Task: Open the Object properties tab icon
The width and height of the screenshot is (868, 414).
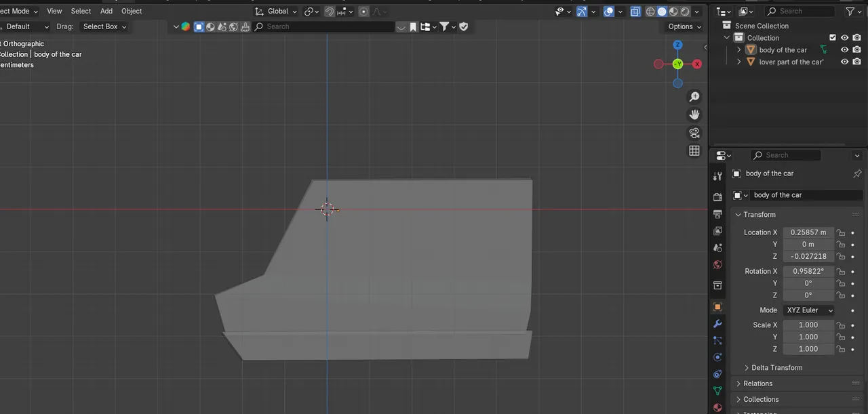Action: coord(717,307)
